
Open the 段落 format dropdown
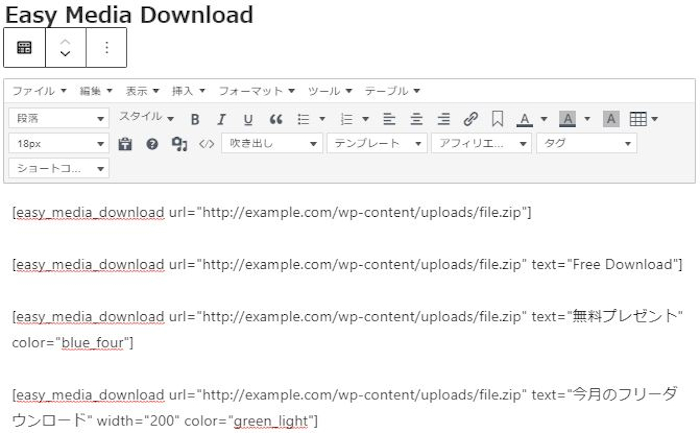click(58, 119)
